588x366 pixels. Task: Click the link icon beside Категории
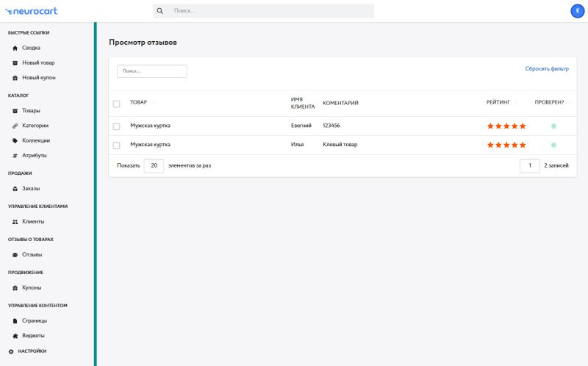pos(15,126)
